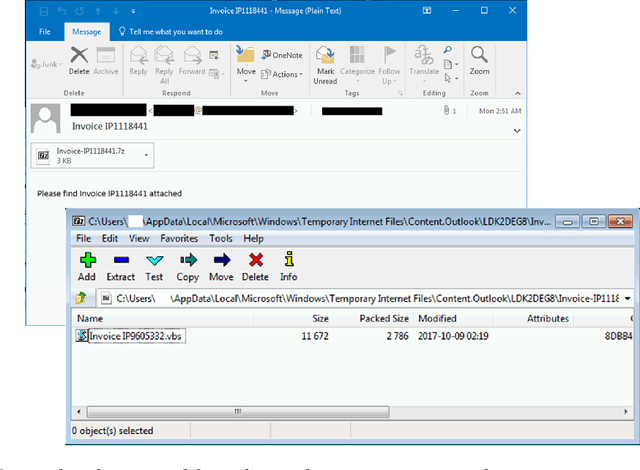The image size is (640, 470).
Task: Click the red Delete X in 7-Zip
Action: click(255, 265)
